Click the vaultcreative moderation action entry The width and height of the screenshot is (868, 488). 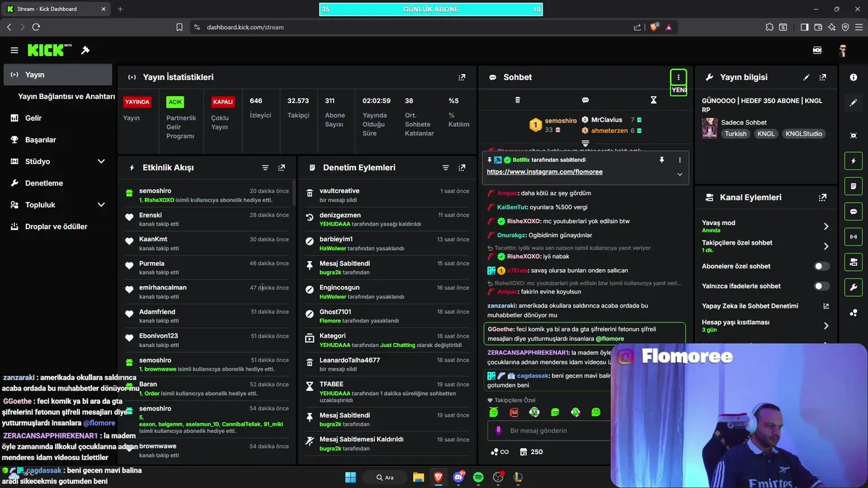[387, 195]
